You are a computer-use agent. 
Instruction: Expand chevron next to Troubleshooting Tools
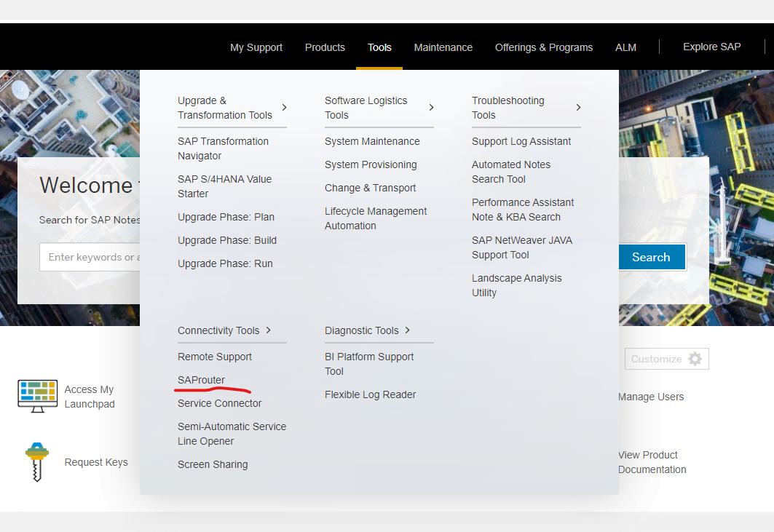[x=579, y=108]
